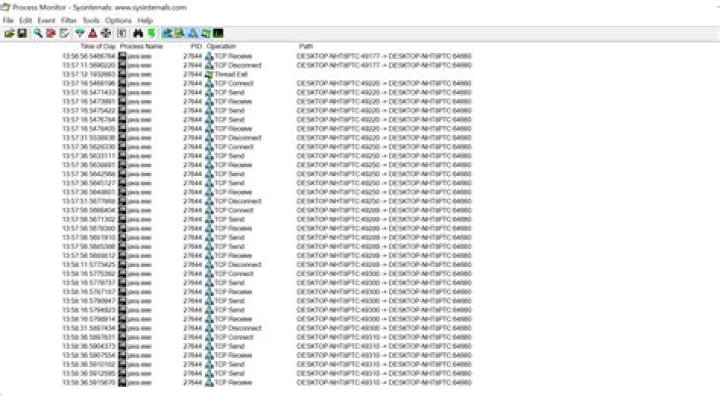The height and width of the screenshot is (396, 720).
Task: Toggle the Show File System Activity icon
Action: click(180, 34)
